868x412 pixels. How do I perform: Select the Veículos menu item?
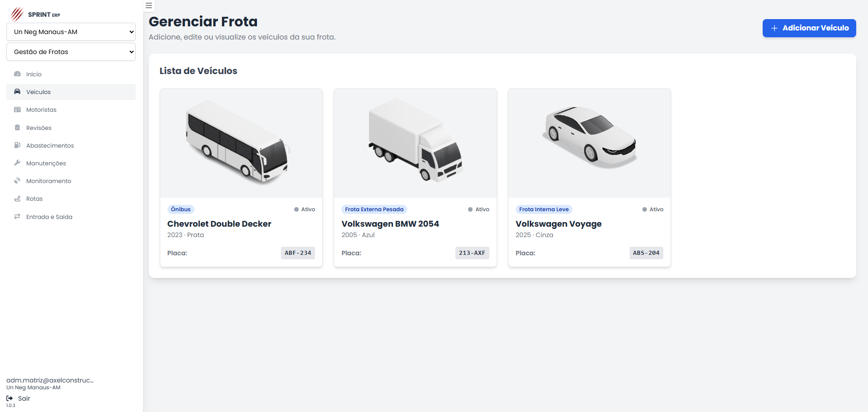pos(39,92)
